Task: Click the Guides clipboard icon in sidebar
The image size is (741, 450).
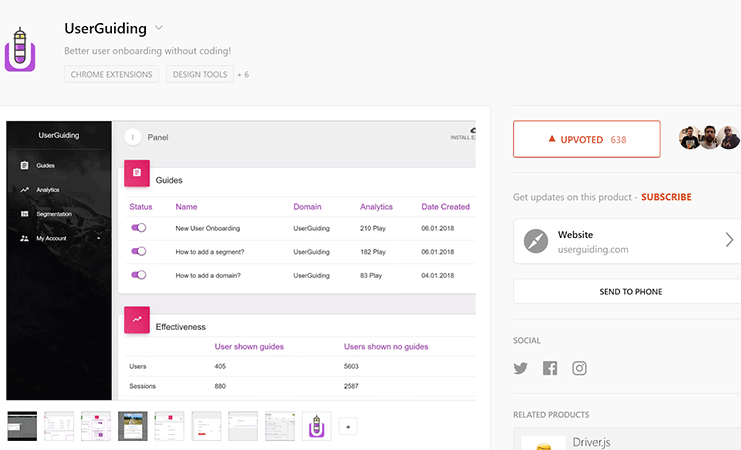Action: click(x=25, y=165)
